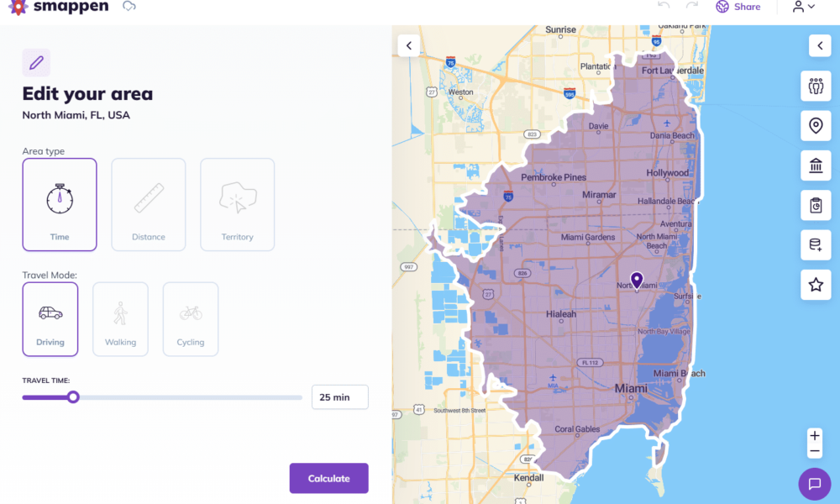Open the institution building icon panel

tap(815, 165)
